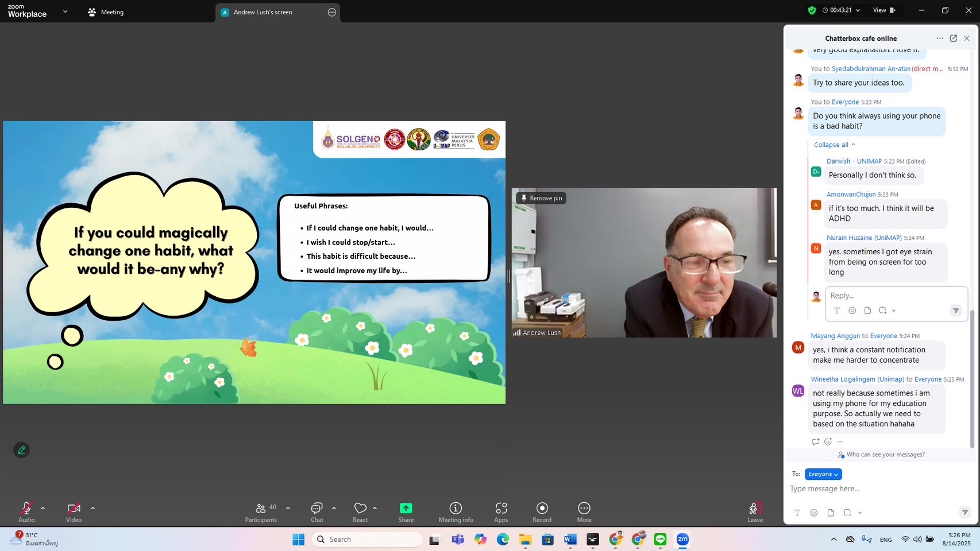Click the React heart icon
Viewport: 980px width, 551px height.
pos(360,509)
